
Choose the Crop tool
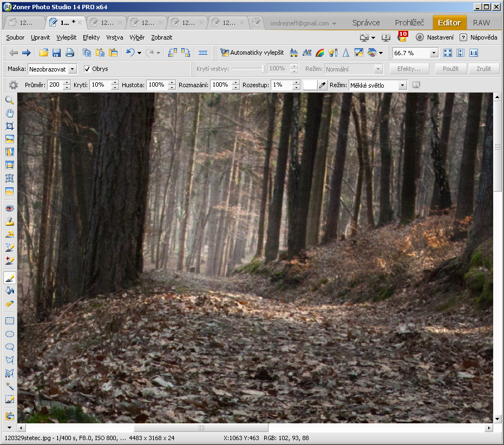click(9, 126)
